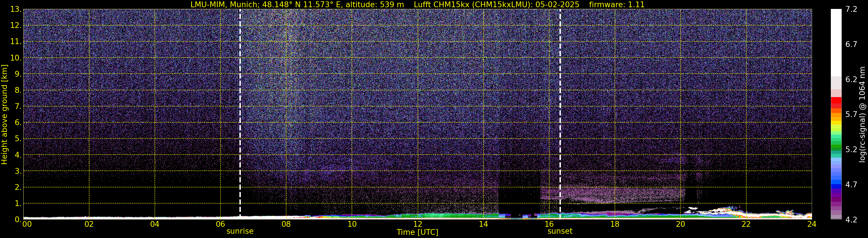Click the '6.' height axis tick label
Screen dimensions: 868x238
click(x=18, y=123)
